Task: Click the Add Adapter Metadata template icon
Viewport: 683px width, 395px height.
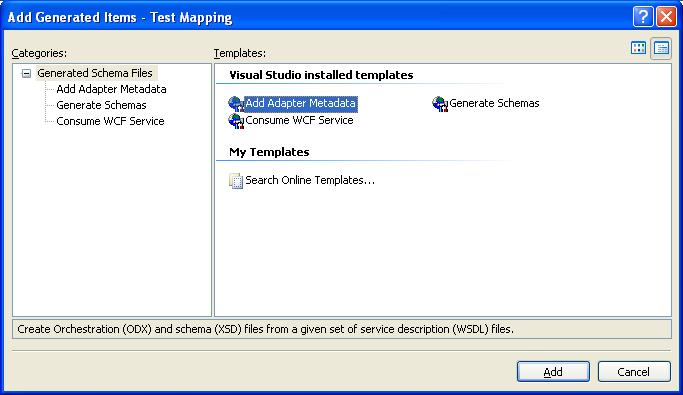Action: pos(236,104)
